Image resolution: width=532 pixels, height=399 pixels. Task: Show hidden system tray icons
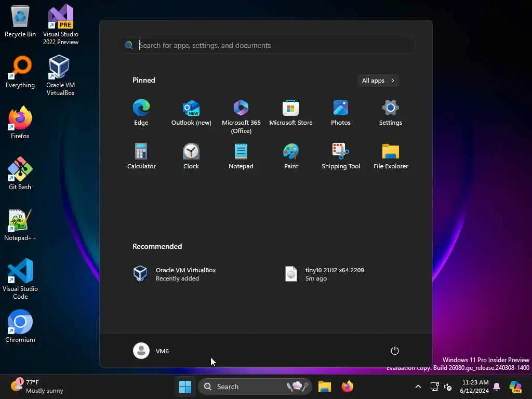pyautogui.click(x=418, y=387)
